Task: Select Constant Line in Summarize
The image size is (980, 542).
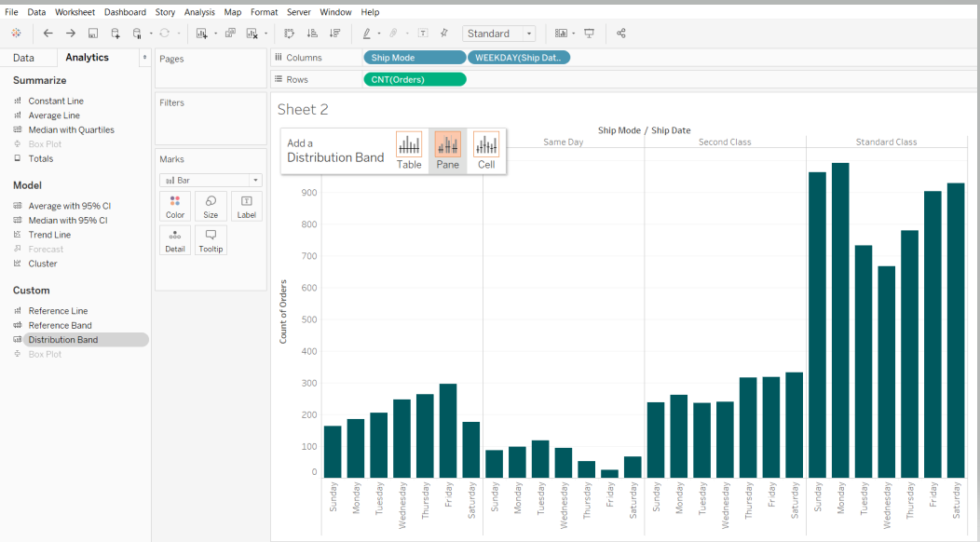Action: coord(56,101)
